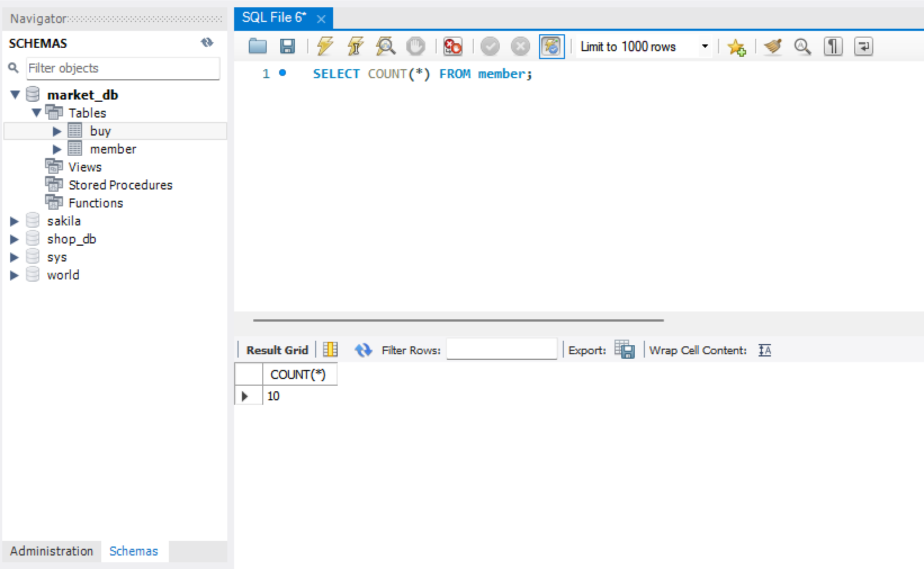Focus the Filter Rows input

click(501, 349)
